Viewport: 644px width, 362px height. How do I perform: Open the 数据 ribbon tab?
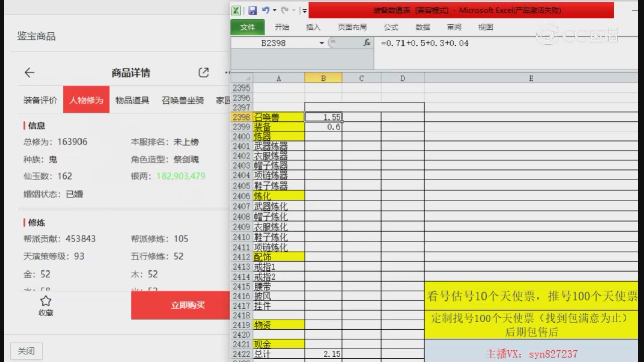click(423, 27)
